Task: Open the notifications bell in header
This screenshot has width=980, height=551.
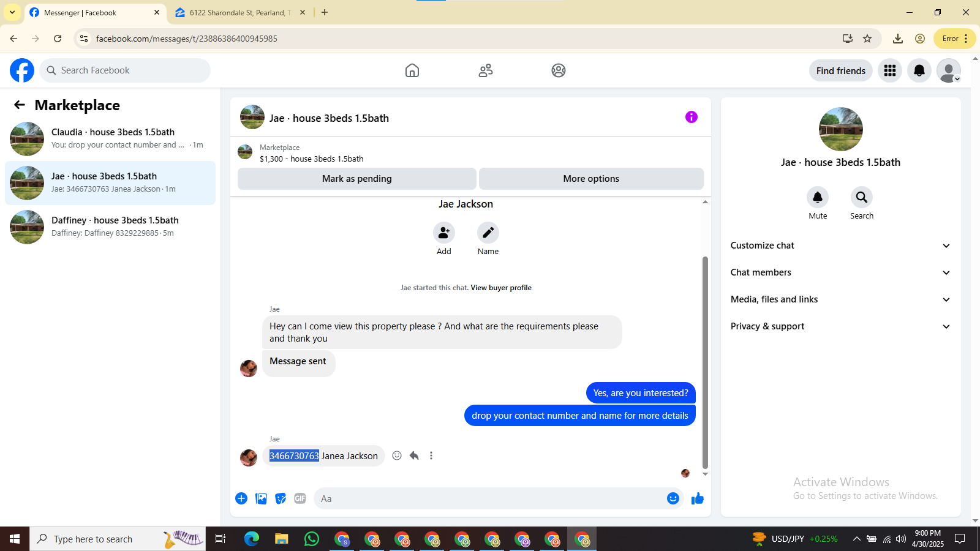Action: 919,70
